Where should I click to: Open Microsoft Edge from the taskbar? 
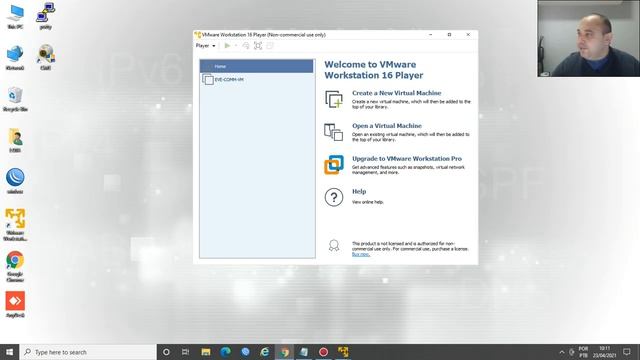point(225,352)
